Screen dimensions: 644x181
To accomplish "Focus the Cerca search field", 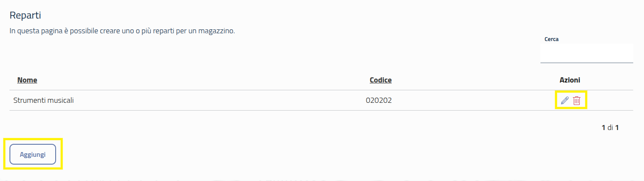I will point(587,54).
